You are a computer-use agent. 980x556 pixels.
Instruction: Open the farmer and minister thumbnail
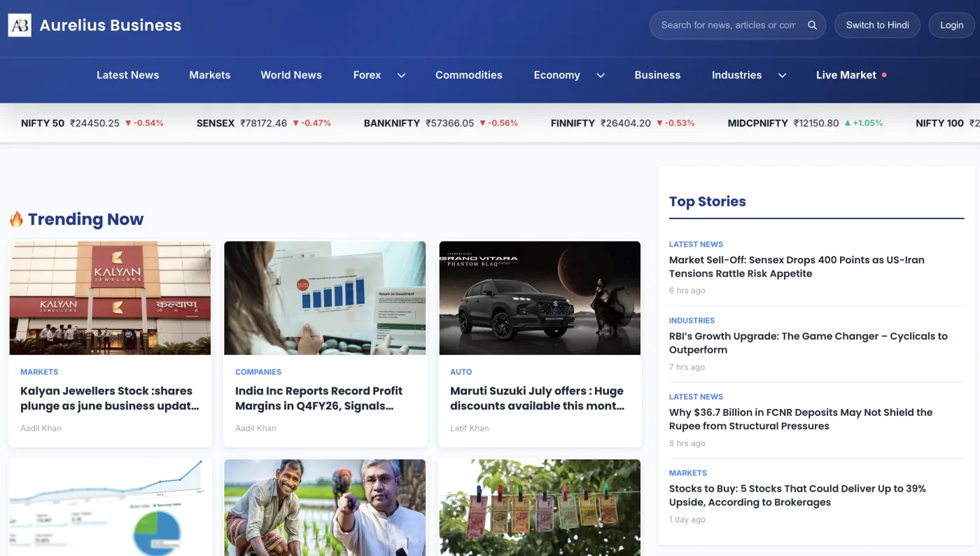tap(325, 508)
